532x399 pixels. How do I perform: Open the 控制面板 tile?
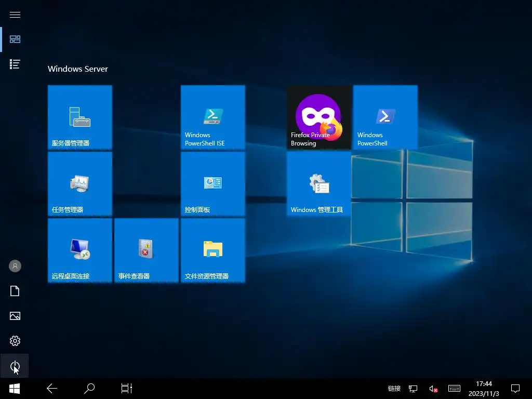point(213,183)
